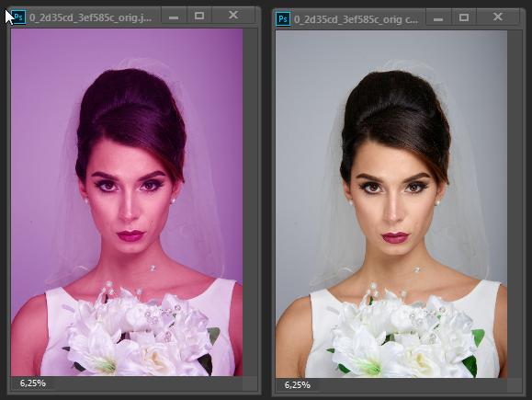This screenshot has width=532, height=400.
Task: Click the 6,25% zoom field in left window
Action: pos(32,383)
